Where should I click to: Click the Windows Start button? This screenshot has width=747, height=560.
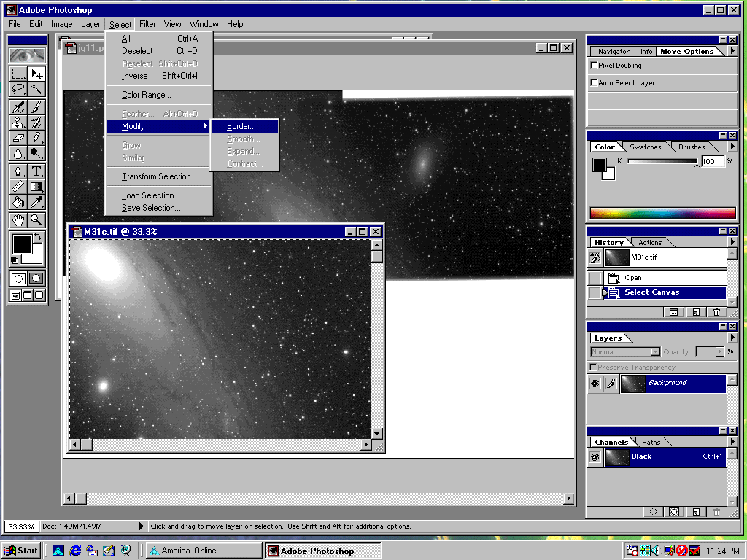point(21,551)
